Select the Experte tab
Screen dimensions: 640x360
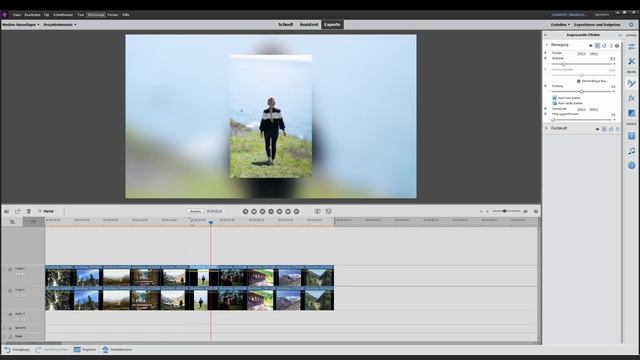[332, 24]
